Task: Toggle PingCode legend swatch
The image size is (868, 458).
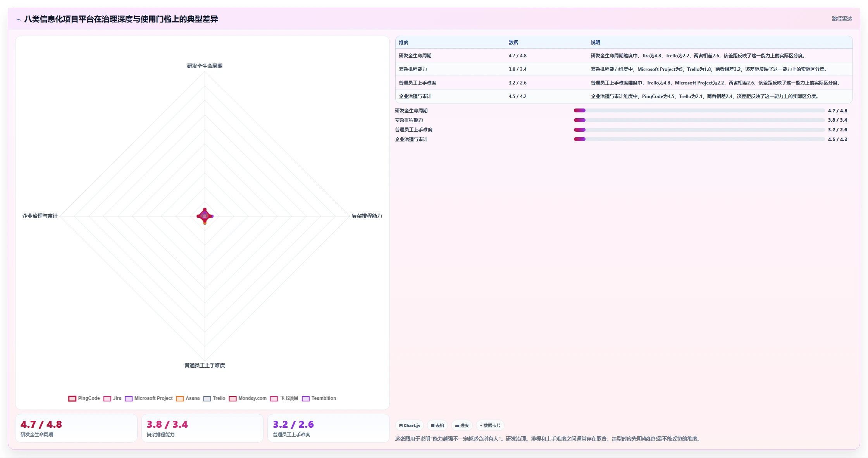Action: click(72, 398)
